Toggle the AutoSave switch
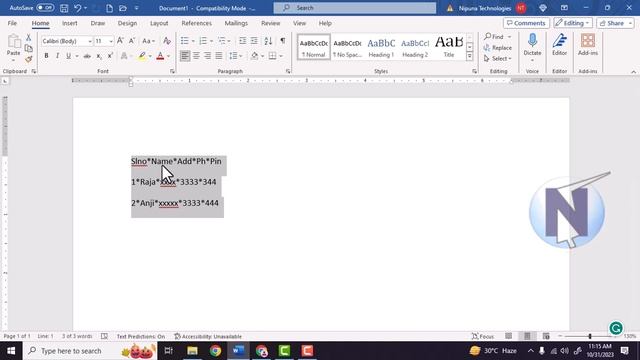 [x=45, y=8]
